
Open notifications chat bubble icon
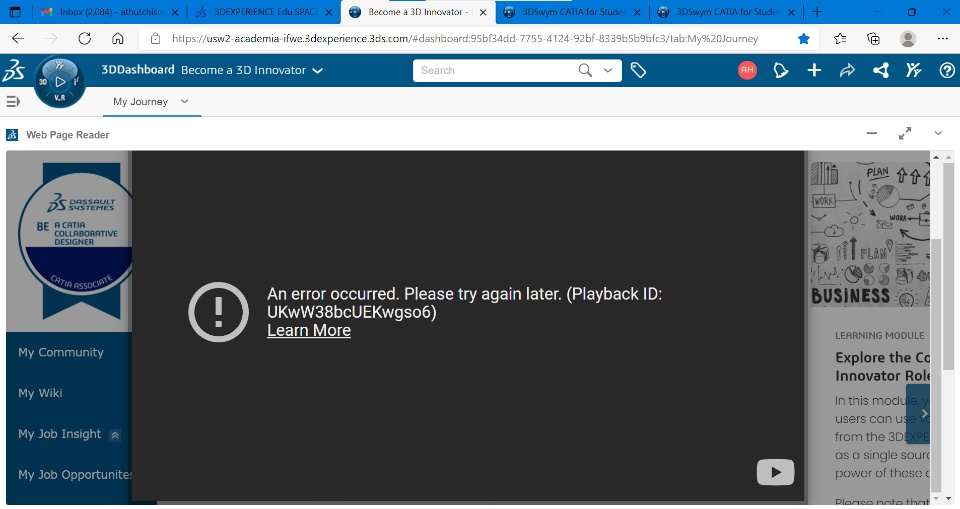(x=781, y=70)
